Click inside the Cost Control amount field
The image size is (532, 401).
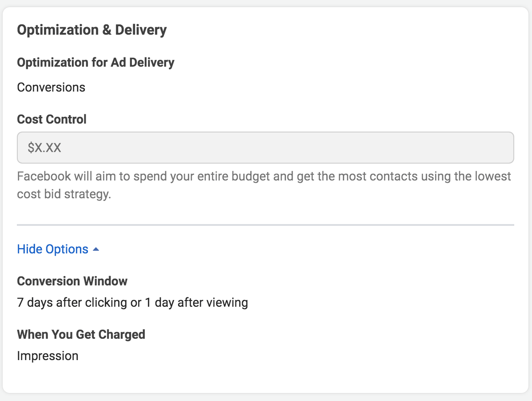266,147
